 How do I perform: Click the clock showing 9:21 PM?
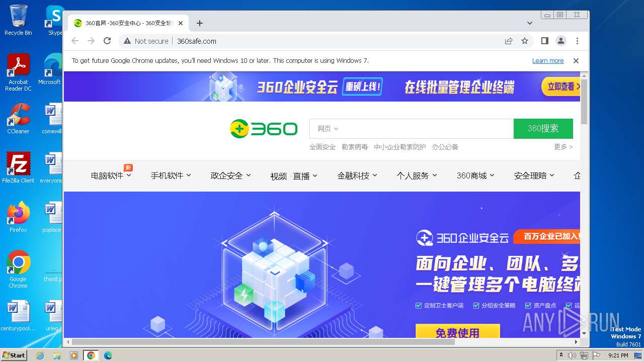point(618,355)
